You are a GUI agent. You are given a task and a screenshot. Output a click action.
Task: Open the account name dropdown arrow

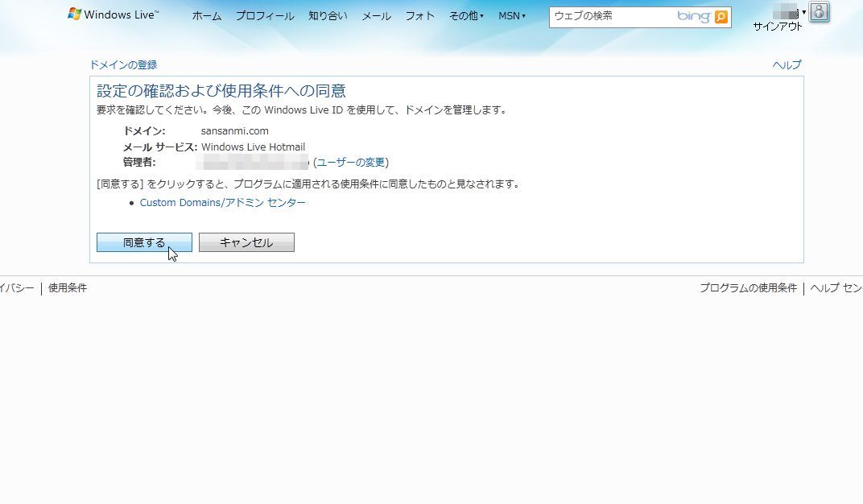click(x=804, y=12)
